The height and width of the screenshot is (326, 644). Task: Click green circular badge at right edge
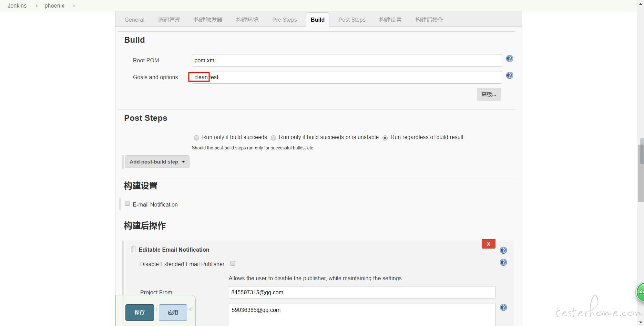[x=640, y=292]
